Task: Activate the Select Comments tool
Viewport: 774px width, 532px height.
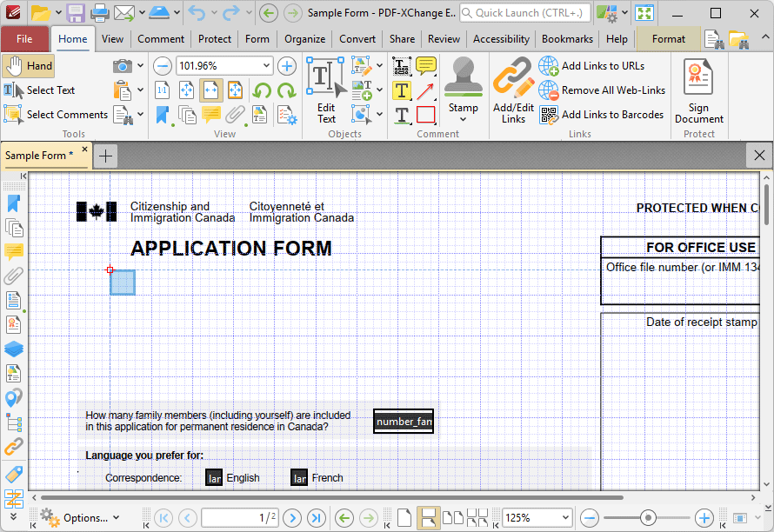Action: point(56,115)
